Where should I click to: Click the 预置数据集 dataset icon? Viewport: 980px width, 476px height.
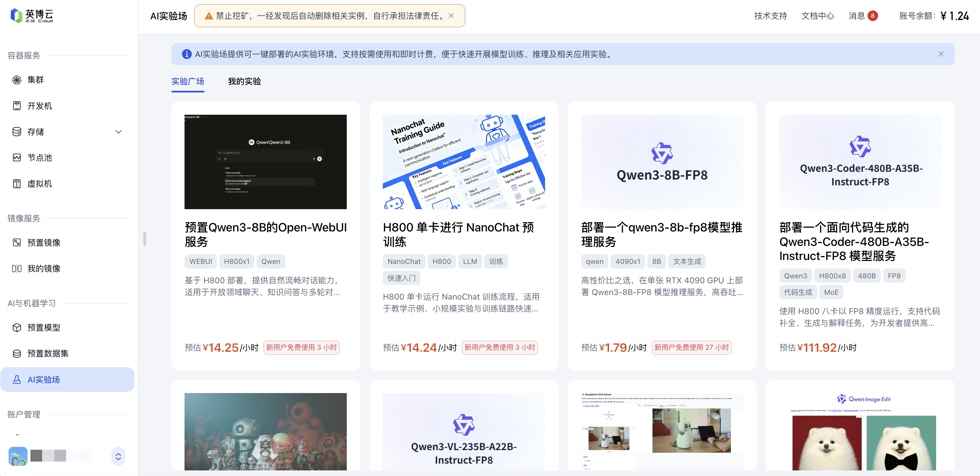coord(17,353)
